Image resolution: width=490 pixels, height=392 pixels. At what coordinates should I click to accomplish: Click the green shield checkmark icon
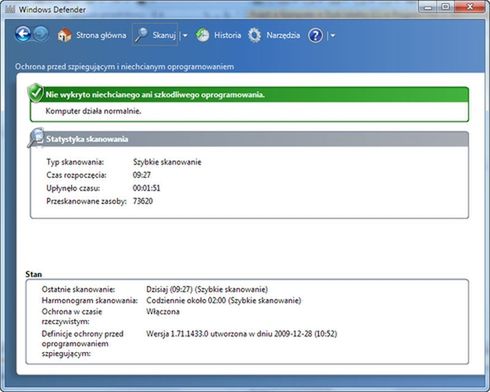pyautogui.click(x=36, y=93)
